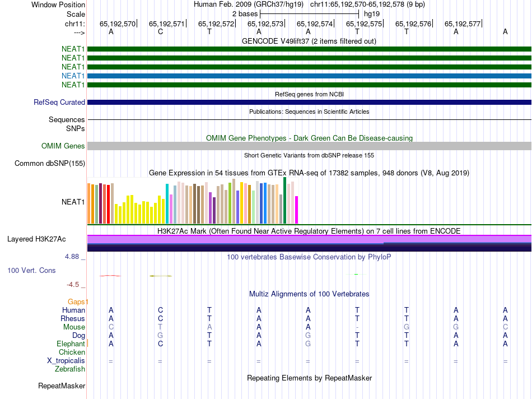Click the Dog alignment row label
532x399 pixels.
(x=78, y=336)
